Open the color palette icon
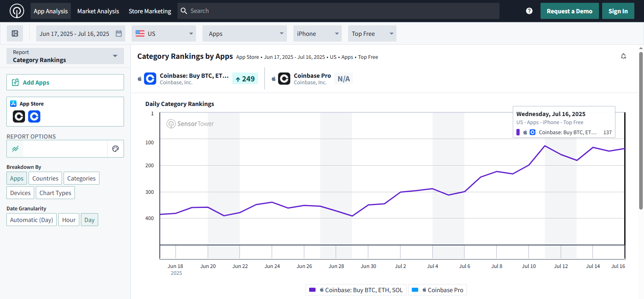 pyautogui.click(x=116, y=149)
